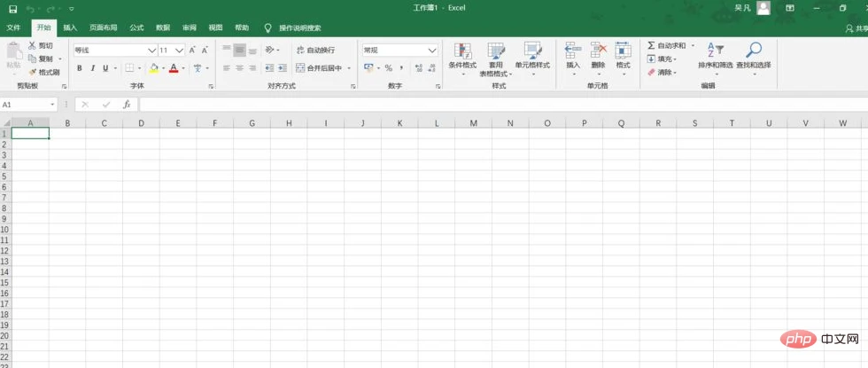Open Find and Select (查找和选择) magnifier

click(753, 55)
